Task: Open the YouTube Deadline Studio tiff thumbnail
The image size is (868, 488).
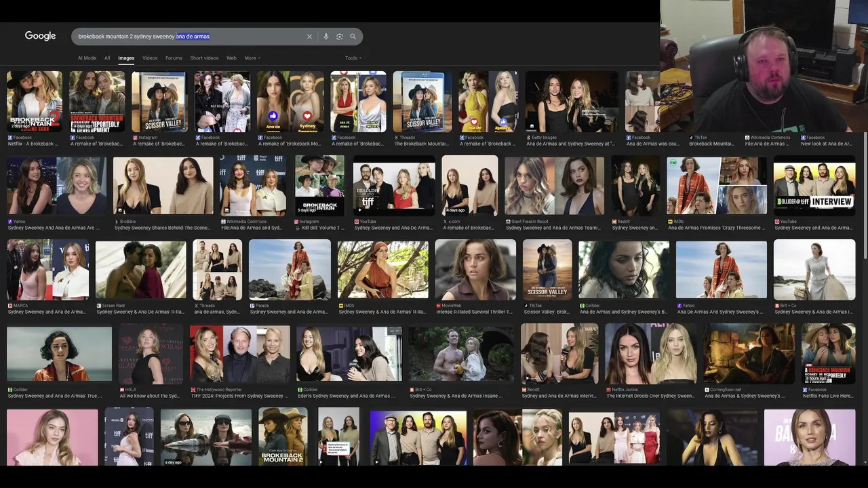Action: pos(393,186)
